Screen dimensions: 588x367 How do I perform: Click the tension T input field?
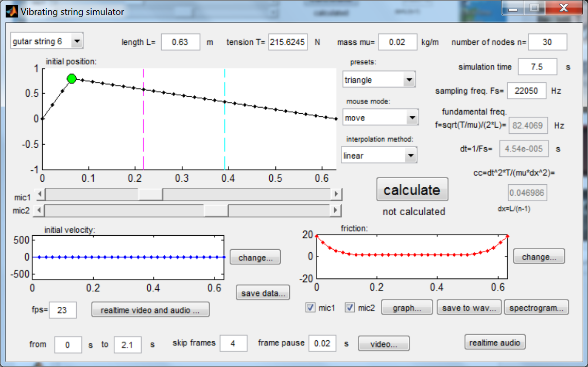(288, 42)
